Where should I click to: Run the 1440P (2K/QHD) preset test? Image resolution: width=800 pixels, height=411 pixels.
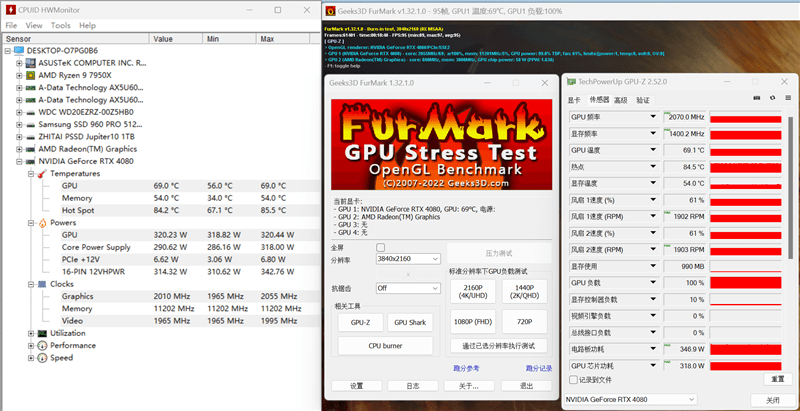(x=524, y=292)
